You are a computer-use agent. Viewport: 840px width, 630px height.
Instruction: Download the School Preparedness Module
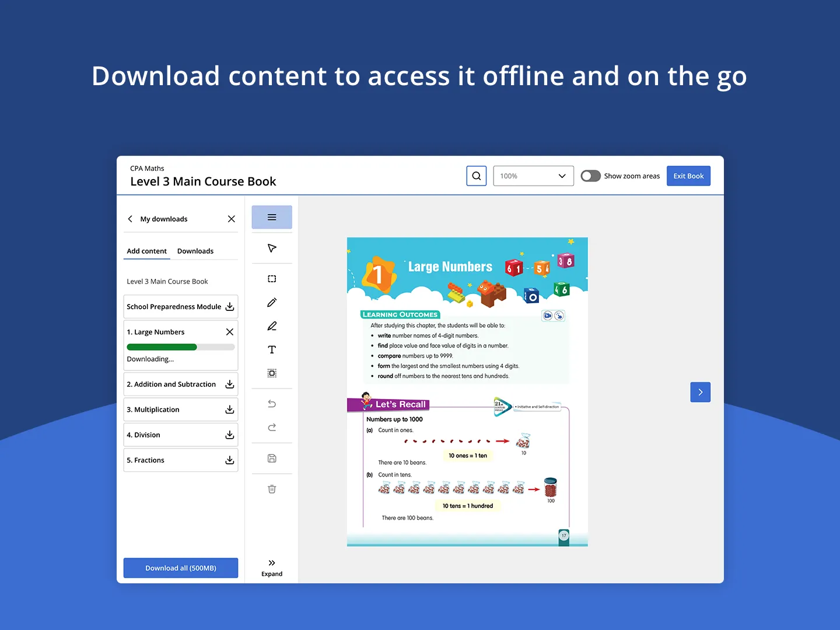click(230, 307)
